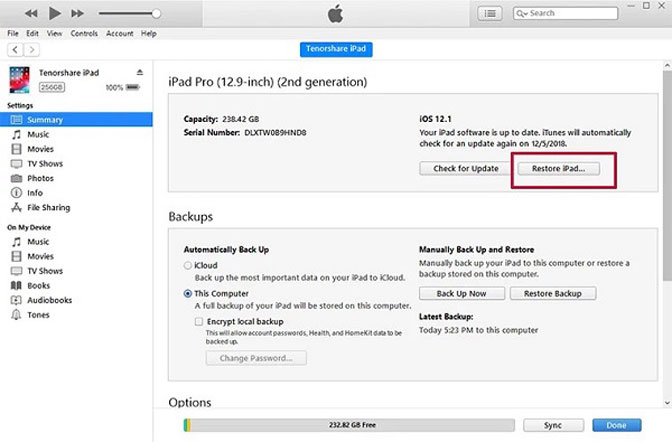Viewport: 672px width, 442px height.
Task: Go forward with the right arrow
Action: pyautogui.click(x=32, y=50)
